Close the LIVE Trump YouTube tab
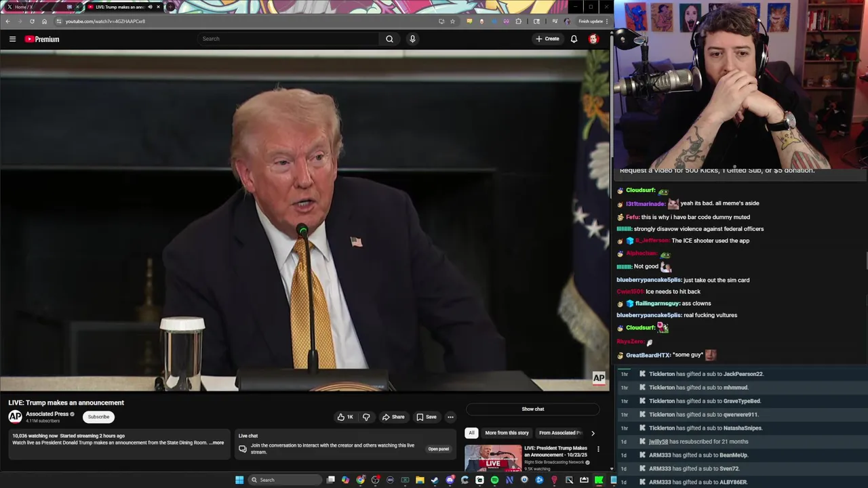This screenshot has height=488, width=868. tap(158, 7)
